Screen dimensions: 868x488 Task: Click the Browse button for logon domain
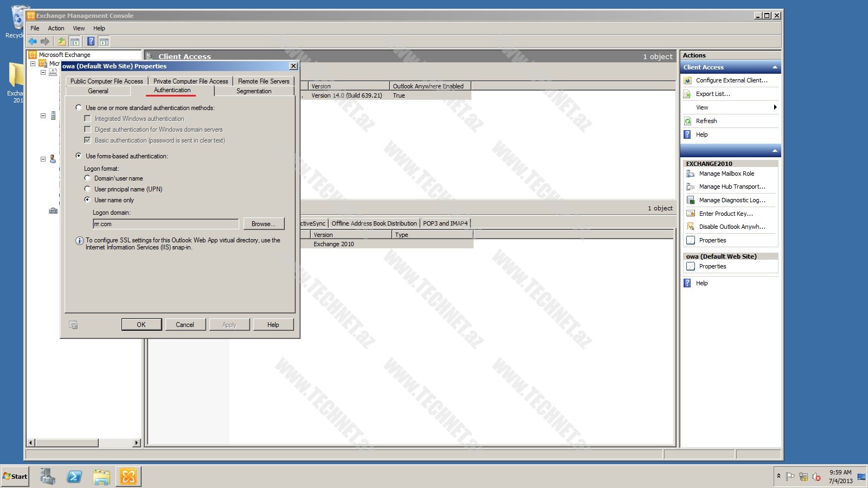pyautogui.click(x=264, y=224)
